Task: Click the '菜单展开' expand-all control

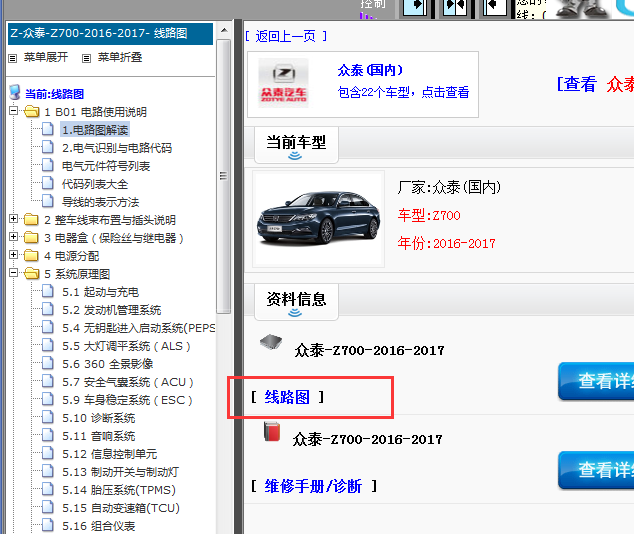Action: pyautogui.click(x=46, y=57)
